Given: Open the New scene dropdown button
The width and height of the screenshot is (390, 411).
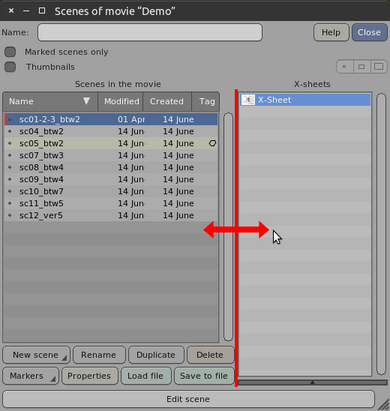Looking at the screenshot, I should [36, 355].
